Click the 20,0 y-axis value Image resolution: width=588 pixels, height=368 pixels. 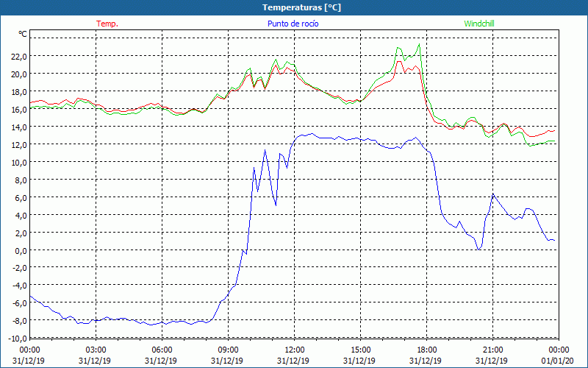point(20,74)
